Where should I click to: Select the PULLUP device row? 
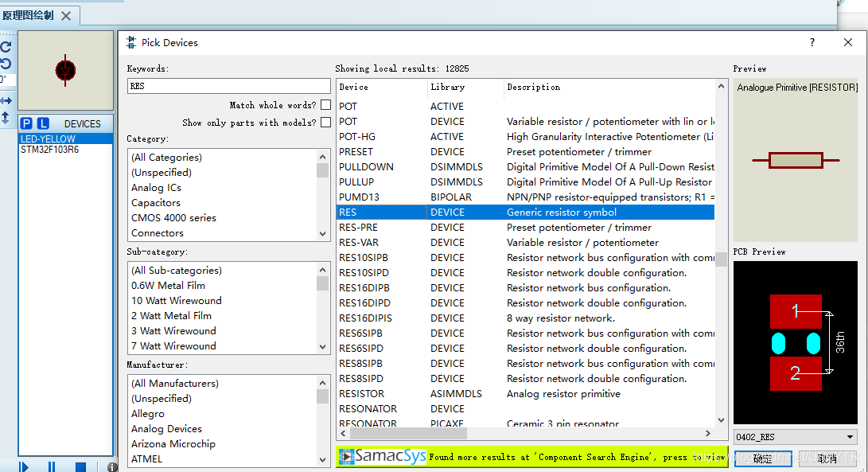pyautogui.click(x=525, y=181)
